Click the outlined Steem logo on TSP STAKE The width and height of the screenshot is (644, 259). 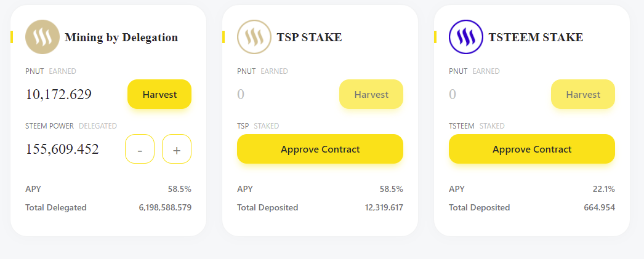[x=254, y=37]
